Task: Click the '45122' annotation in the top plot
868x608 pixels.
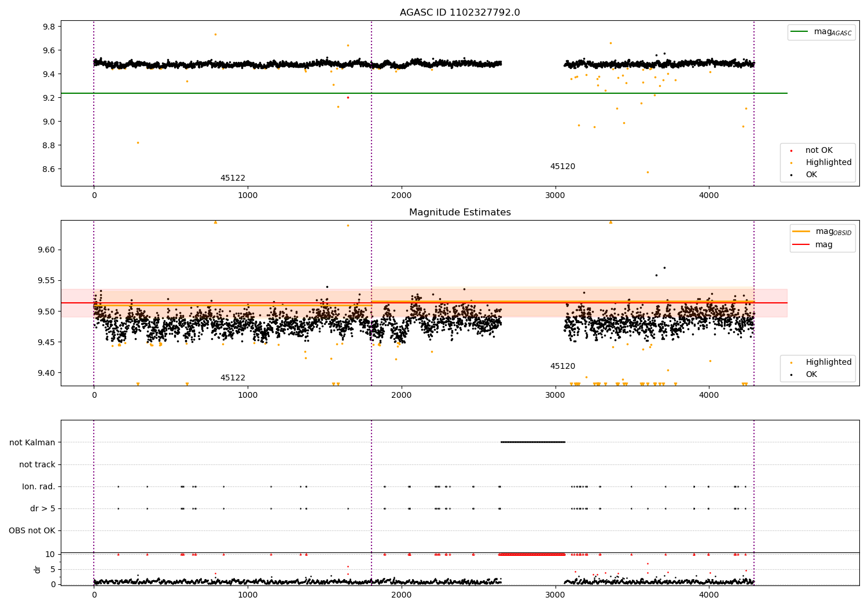Action: pyautogui.click(x=233, y=178)
